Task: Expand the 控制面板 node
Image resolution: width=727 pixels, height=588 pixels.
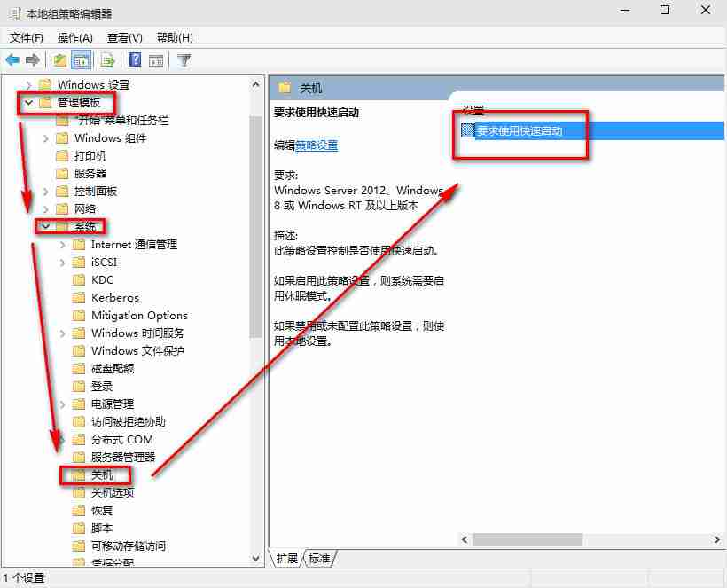Action: pos(45,192)
